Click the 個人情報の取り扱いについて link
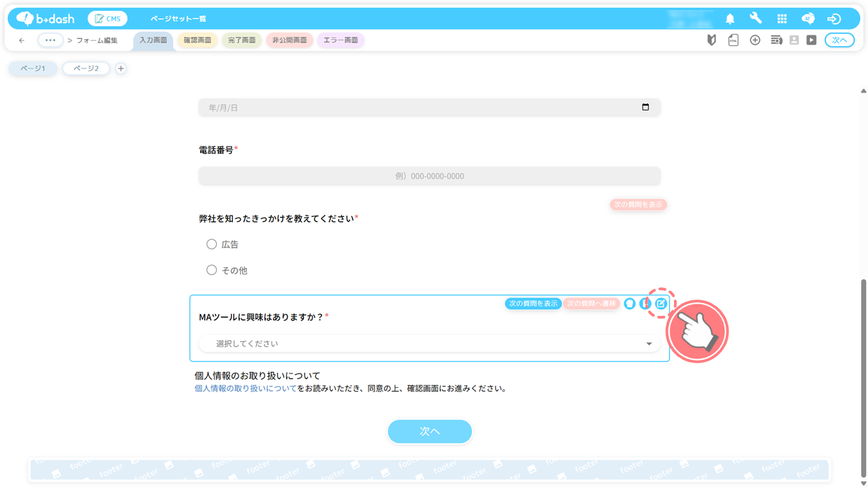This screenshot has width=868, height=488. 245,389
